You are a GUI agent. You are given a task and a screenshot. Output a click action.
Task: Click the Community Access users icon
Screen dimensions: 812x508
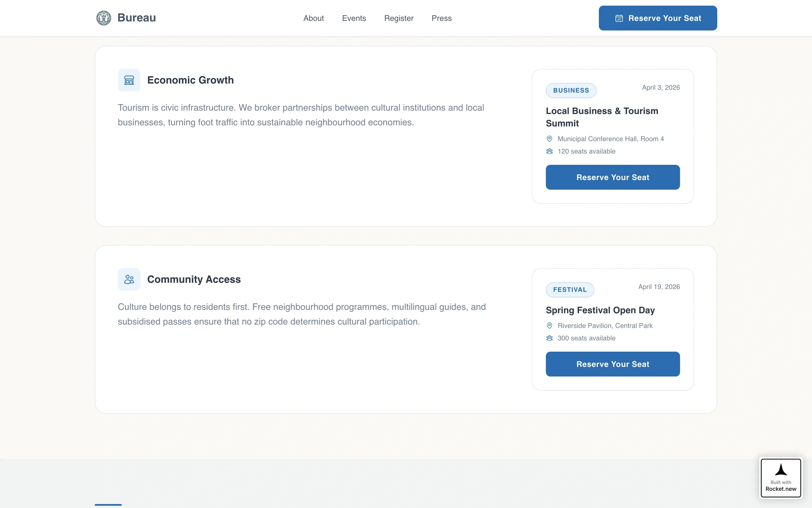click(129, 279)
